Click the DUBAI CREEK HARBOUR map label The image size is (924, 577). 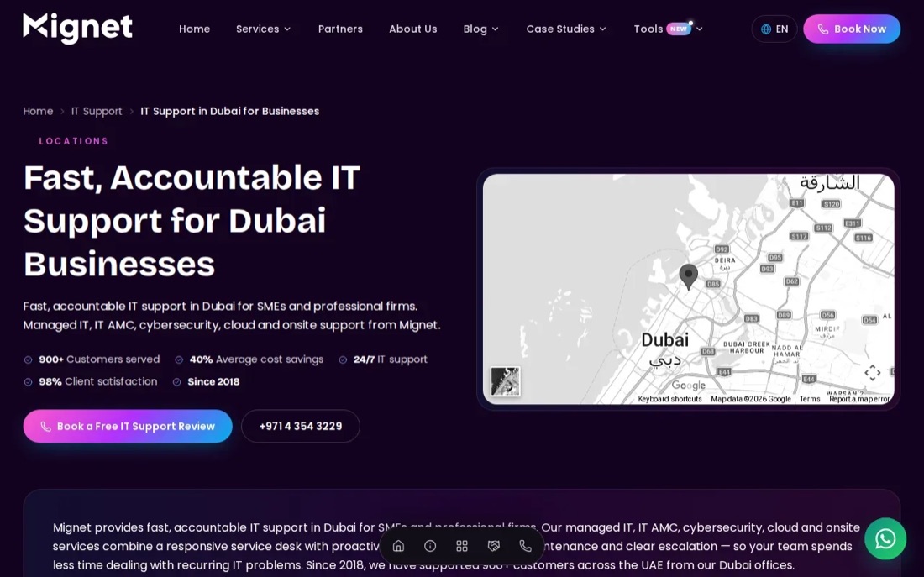(747, 347)
